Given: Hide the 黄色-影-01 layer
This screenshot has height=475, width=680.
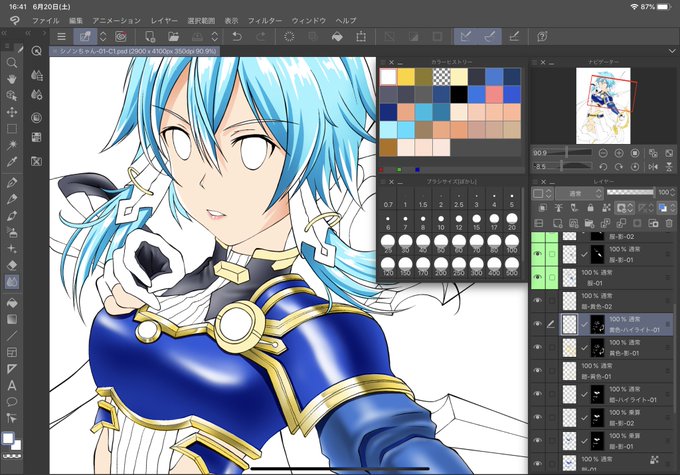Looking at the screenshot, I should 538,347.
